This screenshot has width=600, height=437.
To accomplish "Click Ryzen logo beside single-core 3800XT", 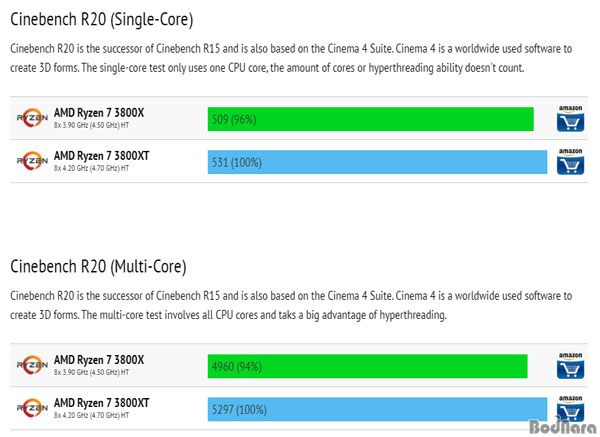I will click(x=32, y=161).
